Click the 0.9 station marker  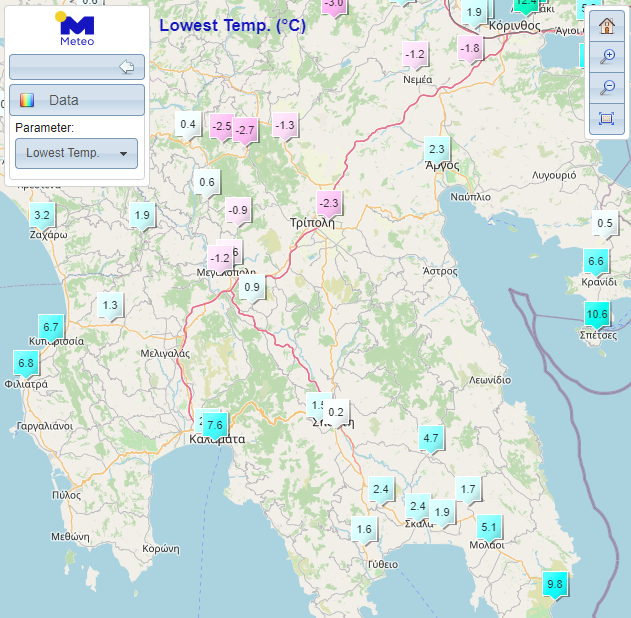252,289
